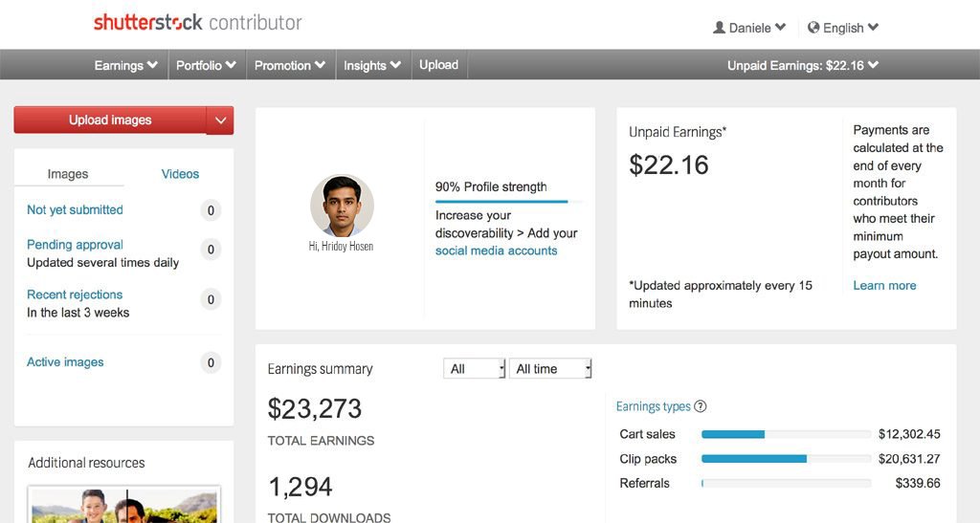Switch to the Videos tab
This screenshot has height=523, width=980.
(180, 174)
